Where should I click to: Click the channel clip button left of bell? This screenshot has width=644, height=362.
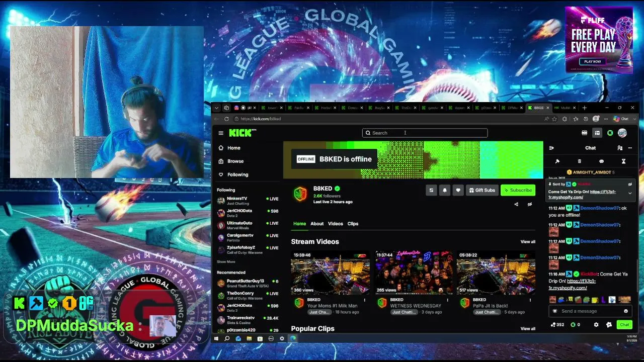point(431,190)
